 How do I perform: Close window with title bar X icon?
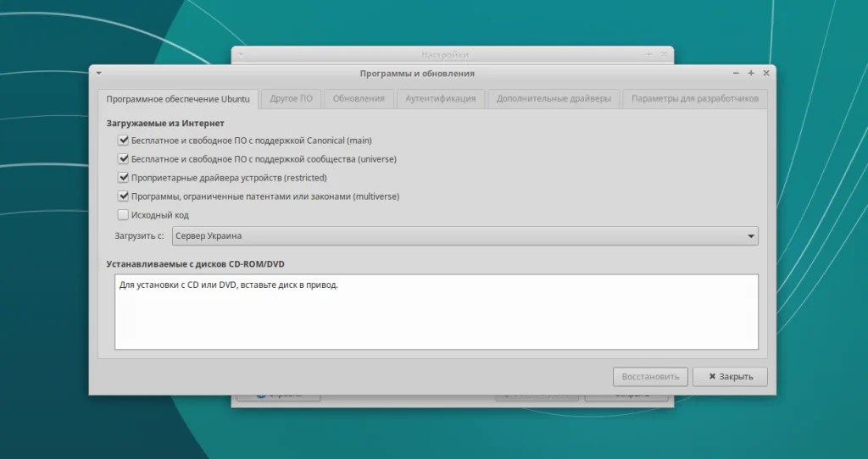[x=766, y=73]
